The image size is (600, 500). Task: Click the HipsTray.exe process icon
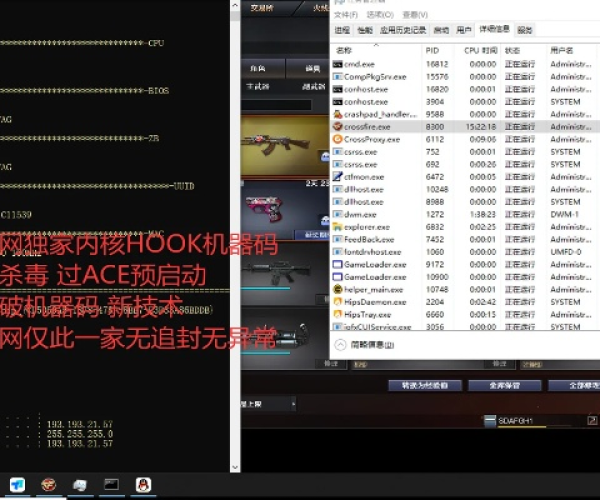tap(338, 314)
